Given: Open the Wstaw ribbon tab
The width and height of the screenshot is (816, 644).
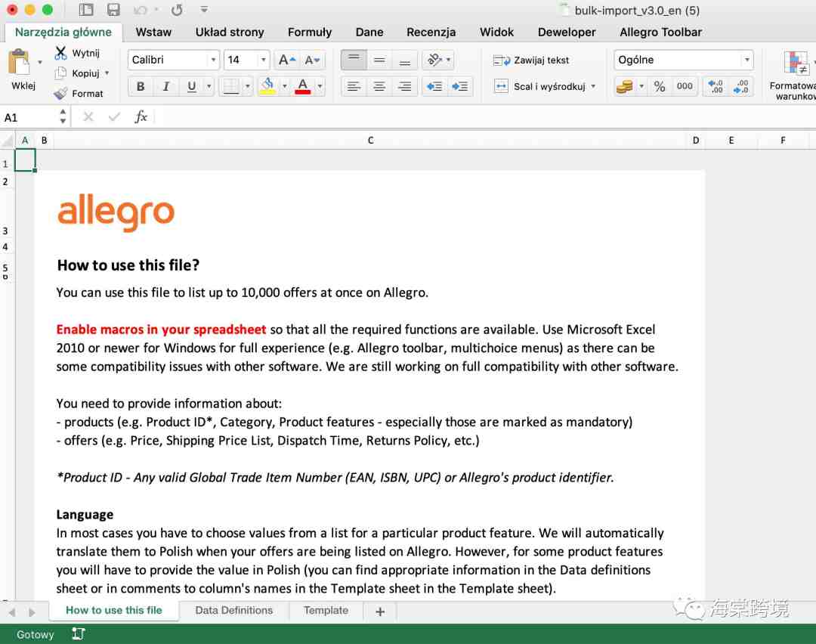Looking at the screenshot, I should tap(153, 33).
